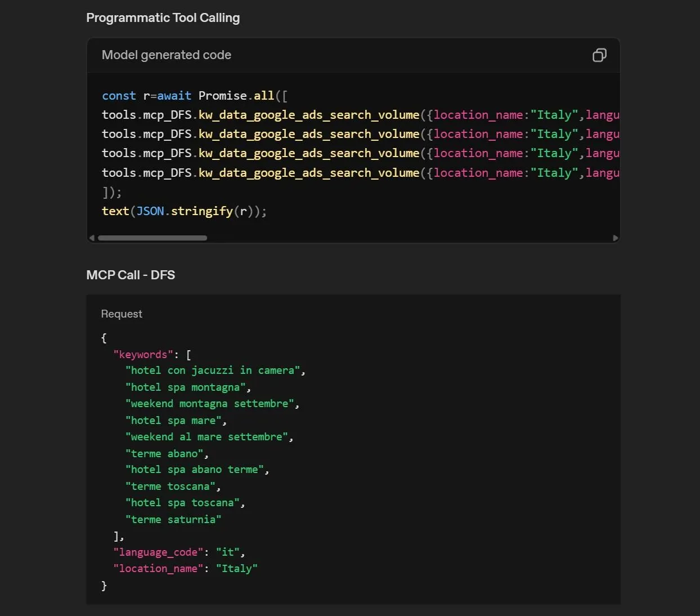
Task: Click the code block's left scroll arrow
Action: [92, 238]
